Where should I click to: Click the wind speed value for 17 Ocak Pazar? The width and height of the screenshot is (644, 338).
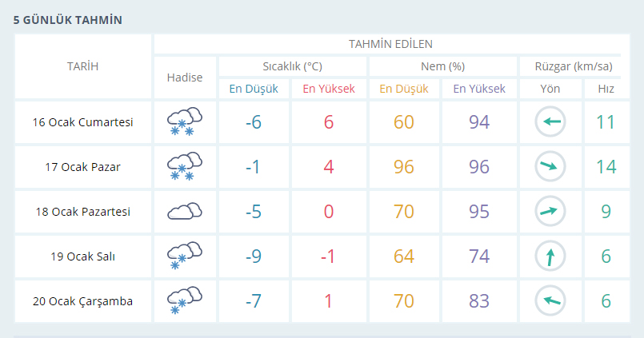click(606, 167)
